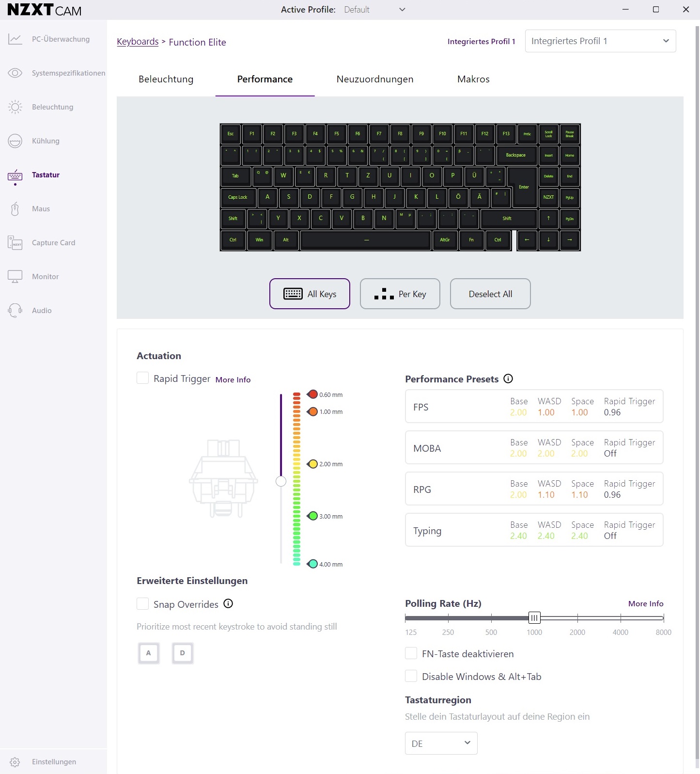
Task: Select the yellow 2.00 mm actuation marker
Action: coord(312,464)
